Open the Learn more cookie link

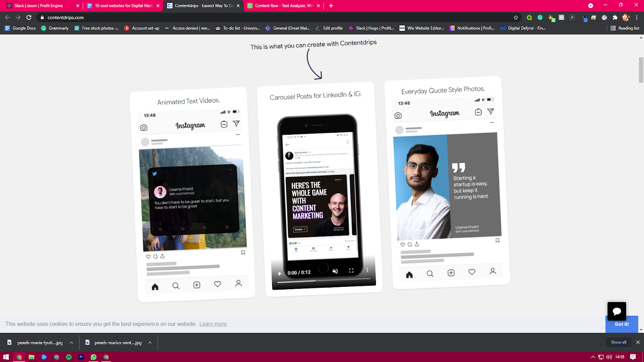[213, 324]
